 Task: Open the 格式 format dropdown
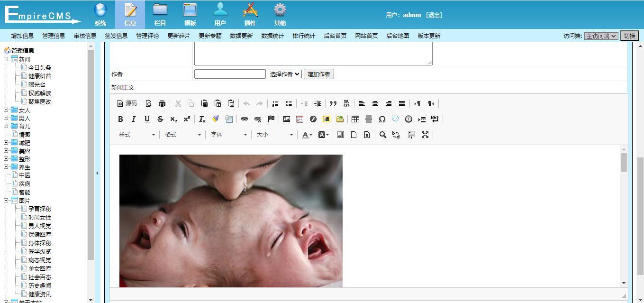[182, 135]
